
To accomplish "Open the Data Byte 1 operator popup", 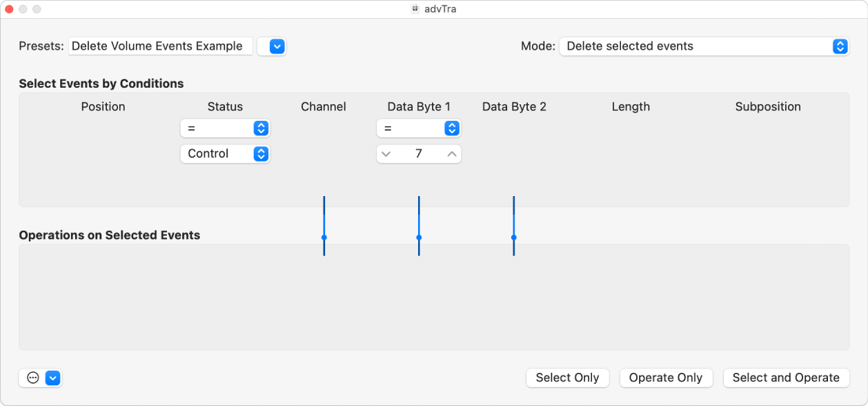I will [x=418, y=128].
